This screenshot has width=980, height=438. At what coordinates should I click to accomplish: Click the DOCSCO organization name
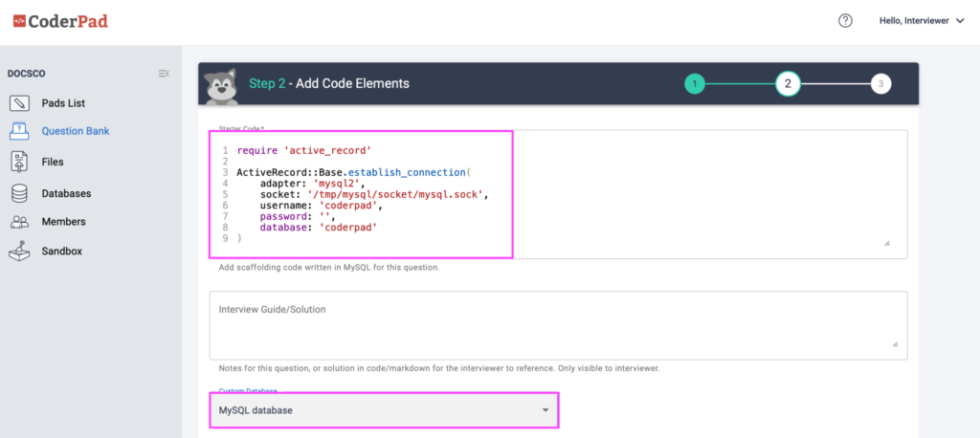coord(26,74)
